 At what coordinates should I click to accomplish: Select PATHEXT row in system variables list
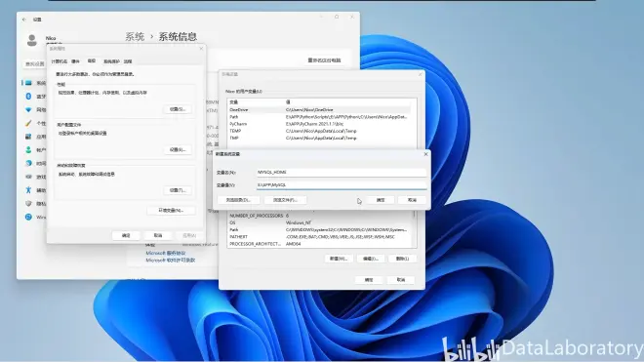319,237
